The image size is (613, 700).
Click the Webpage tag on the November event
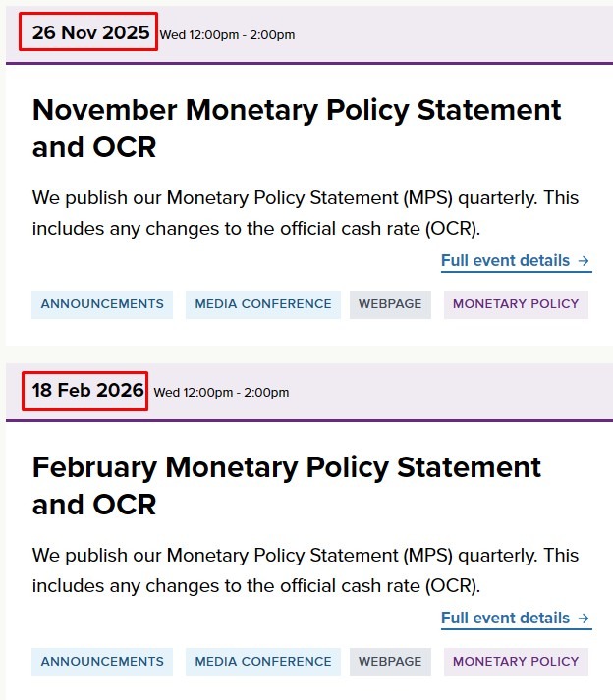390,304
